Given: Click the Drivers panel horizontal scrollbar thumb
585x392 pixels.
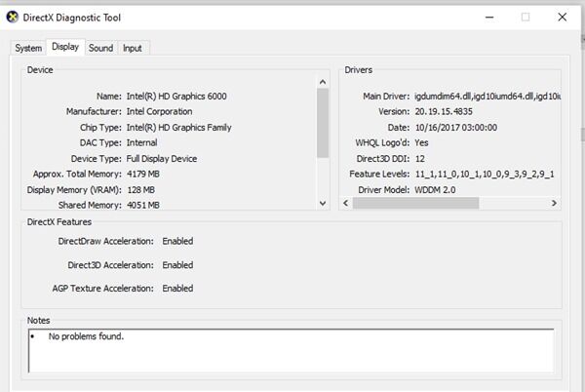Looking at the screenshot, I should click(x=415, y=203).
